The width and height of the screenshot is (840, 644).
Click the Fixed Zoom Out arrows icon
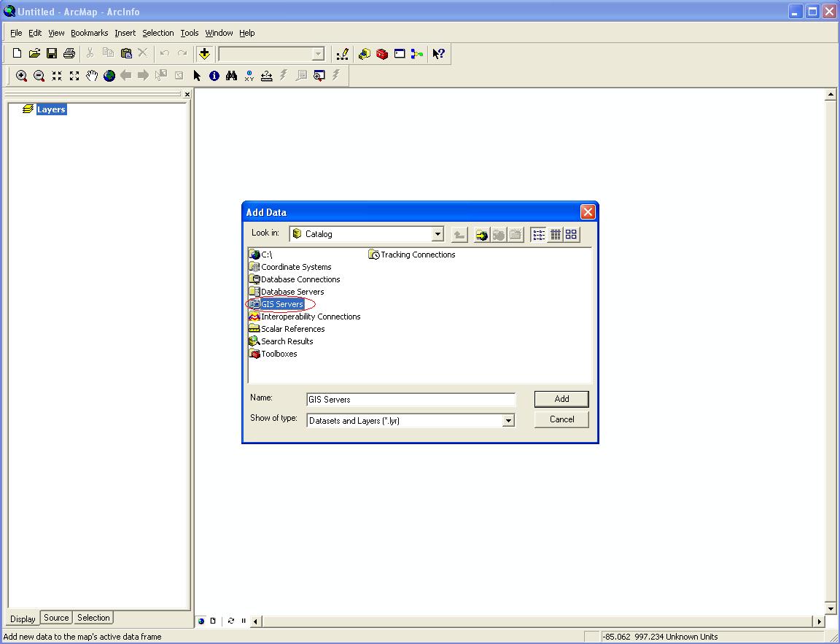coord(74,76)
